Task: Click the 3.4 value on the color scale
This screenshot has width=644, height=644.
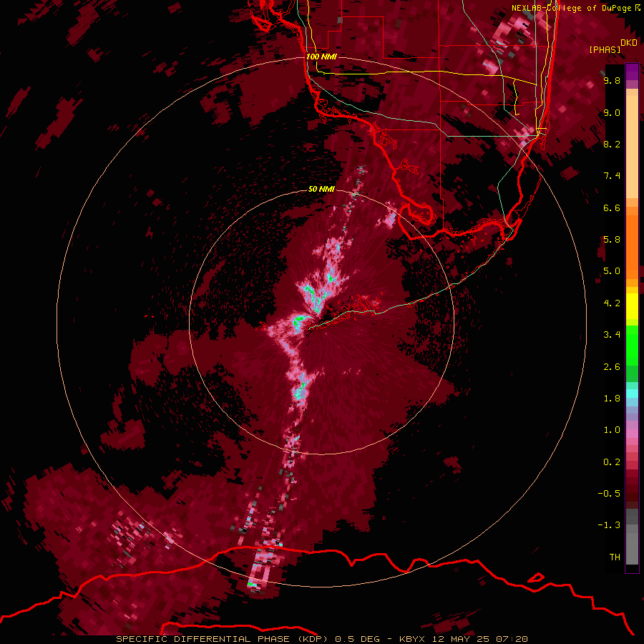Action: coord(612,335)
